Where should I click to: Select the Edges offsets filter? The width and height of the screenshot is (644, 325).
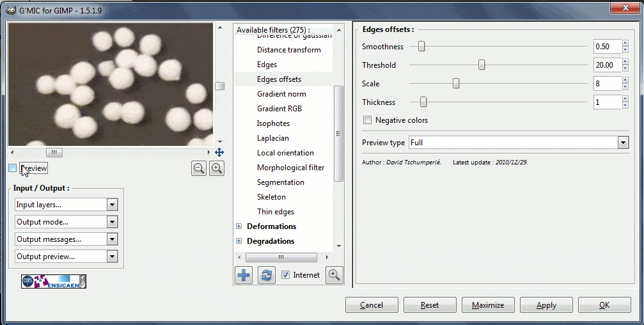point(279,79)
